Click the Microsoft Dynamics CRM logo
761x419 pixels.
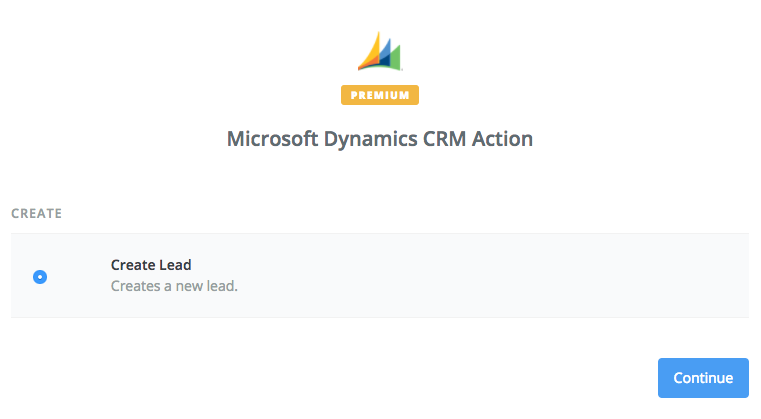click(x=380, y=50)
